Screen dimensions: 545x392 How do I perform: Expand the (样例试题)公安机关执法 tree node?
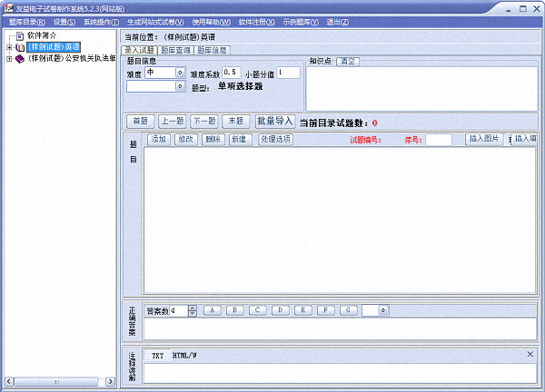click(9, 58)
